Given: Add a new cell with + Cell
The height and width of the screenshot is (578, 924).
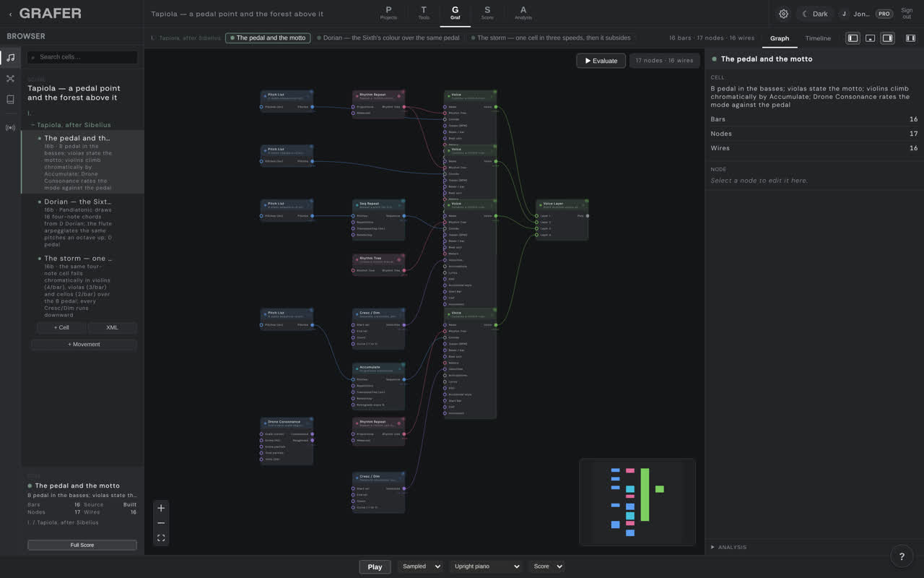Looking at the screenshot, I should 61,327.
